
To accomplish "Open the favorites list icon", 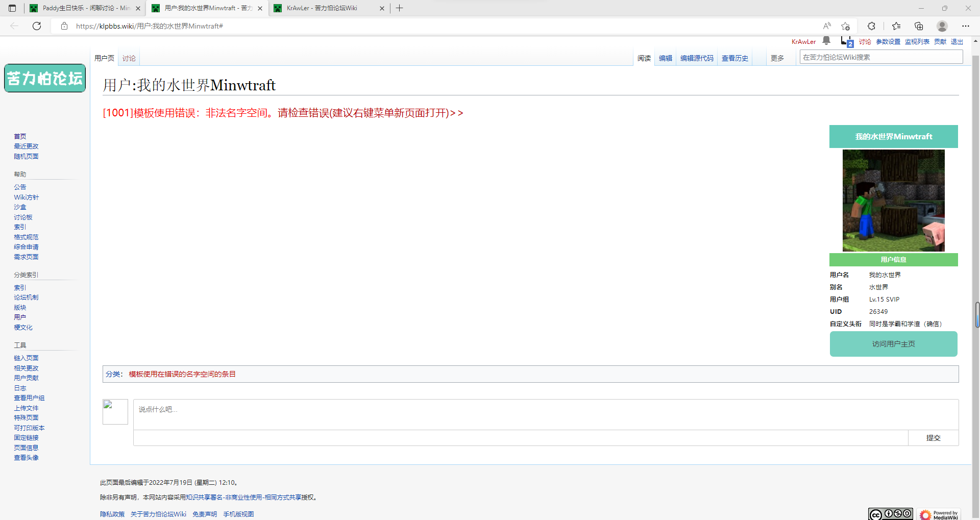I will 896,26.
